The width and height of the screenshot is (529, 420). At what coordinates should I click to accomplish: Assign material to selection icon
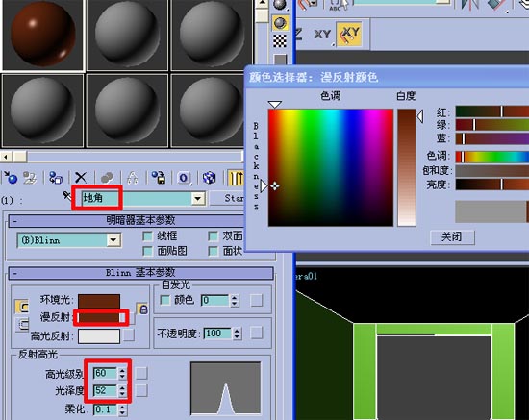coord(56,178)
